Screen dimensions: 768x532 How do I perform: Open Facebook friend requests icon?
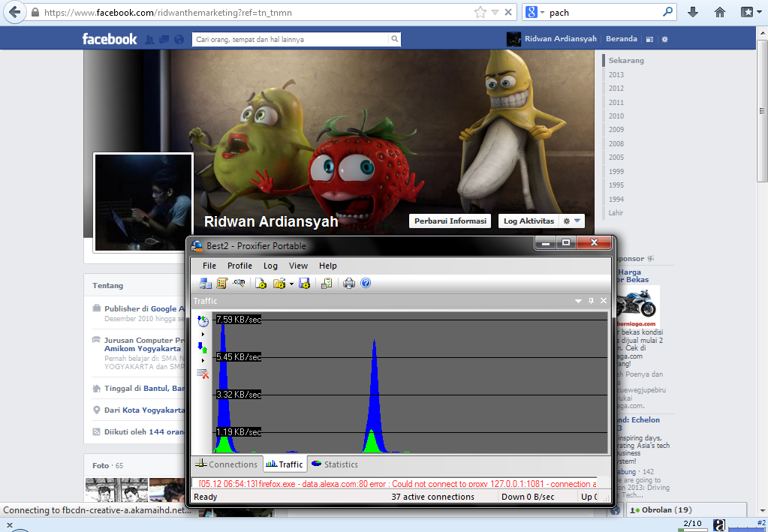click(149, 40)
